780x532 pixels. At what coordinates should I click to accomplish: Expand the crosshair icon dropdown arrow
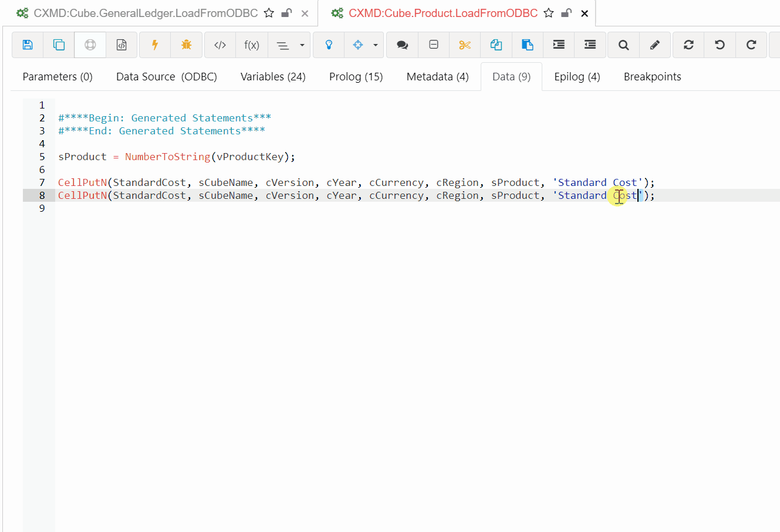(376, 45)
